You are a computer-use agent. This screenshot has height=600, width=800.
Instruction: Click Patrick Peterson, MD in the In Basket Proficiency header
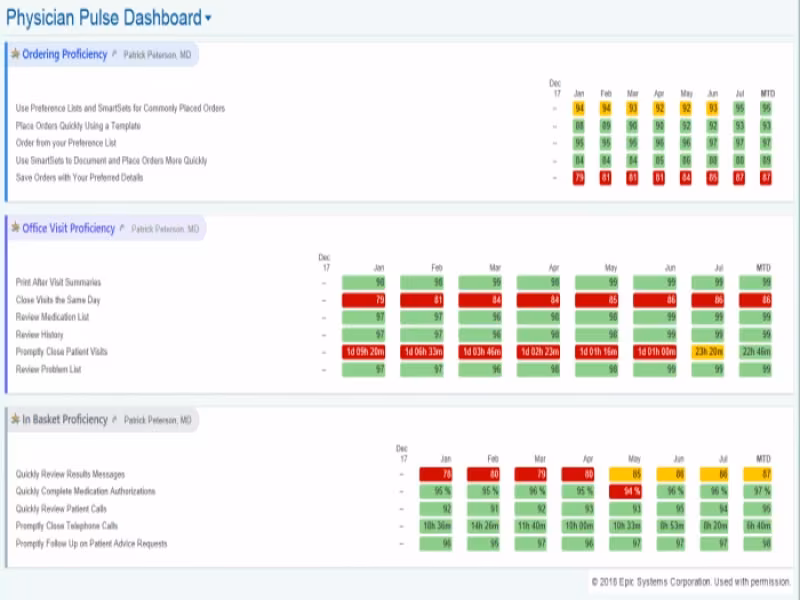pyautogui.click(x=158, y=420)
